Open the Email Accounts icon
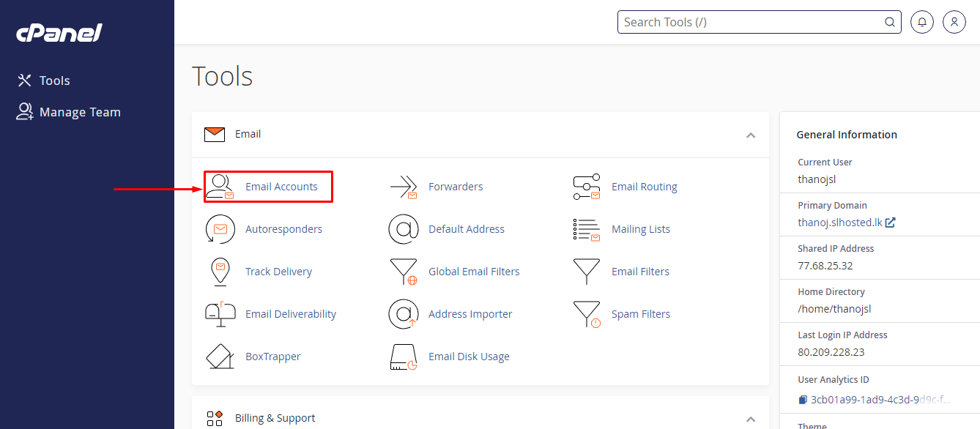Image resolution: width=980 pixels, height=429 pixels. pos(220,187)
